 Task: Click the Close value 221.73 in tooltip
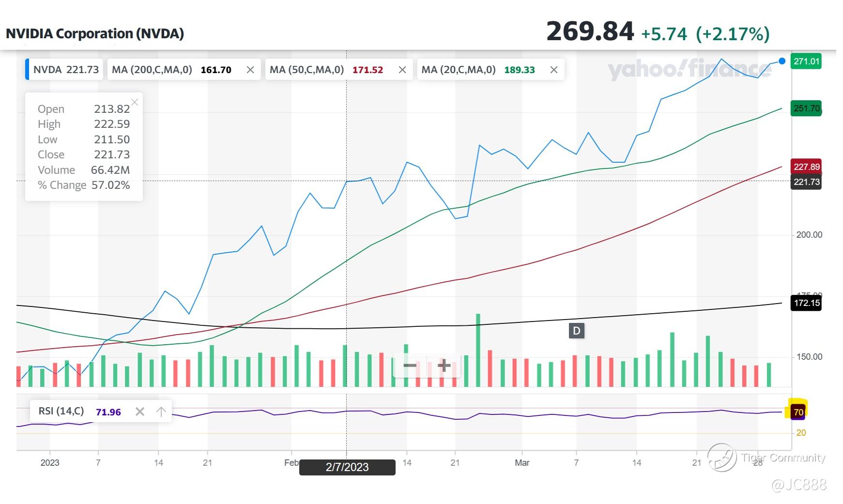pos(112,154)
